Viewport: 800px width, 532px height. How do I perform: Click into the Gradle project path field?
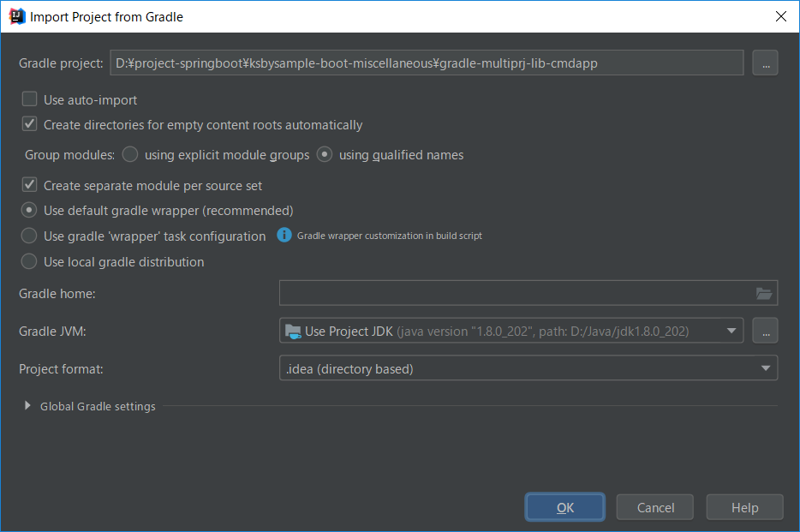(427, 63)
